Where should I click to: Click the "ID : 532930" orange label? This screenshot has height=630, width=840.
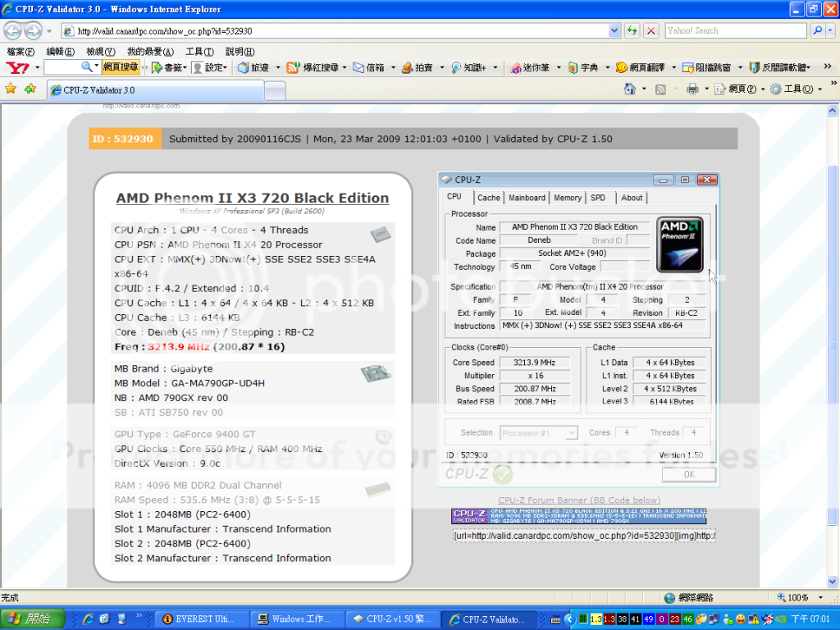[x=125, y=139]
